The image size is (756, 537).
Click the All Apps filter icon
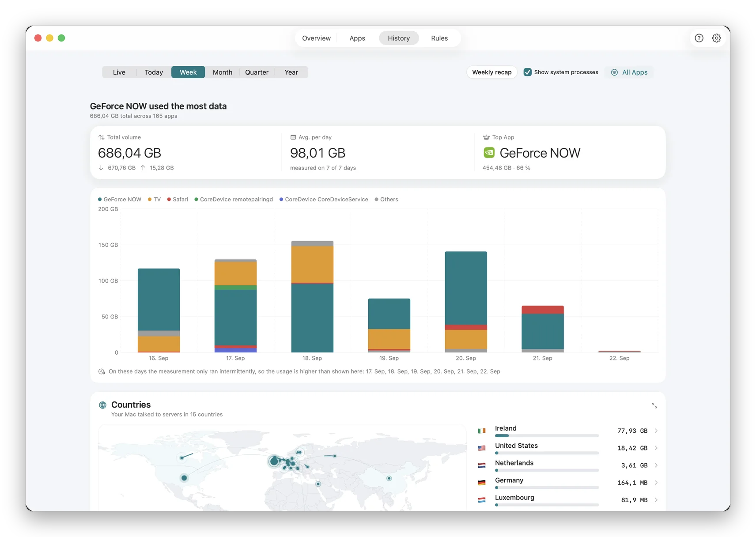pyautogui.click(x=614, y=72)
